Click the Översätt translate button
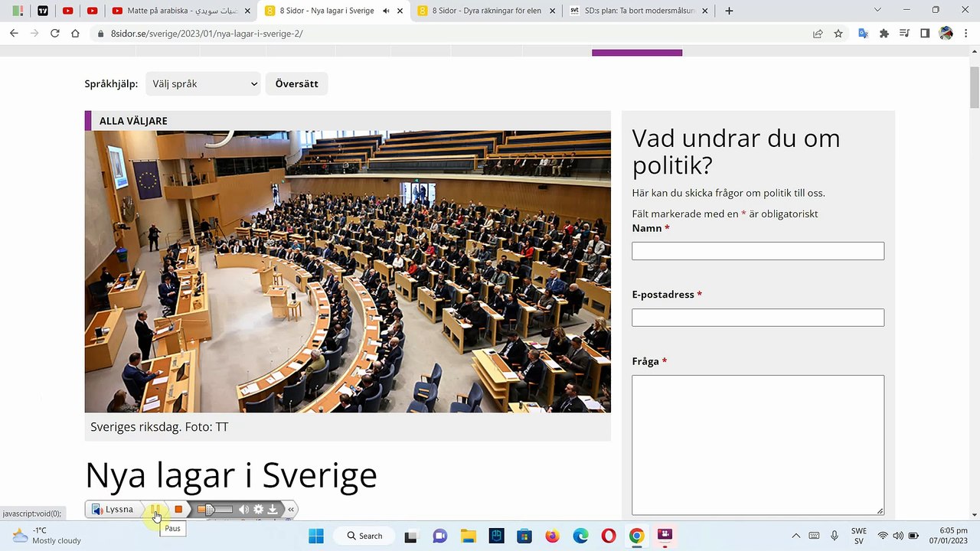Image resolution: width=980 pixels, height=551 pixels. pyautogui.click(x=296, y=83)
